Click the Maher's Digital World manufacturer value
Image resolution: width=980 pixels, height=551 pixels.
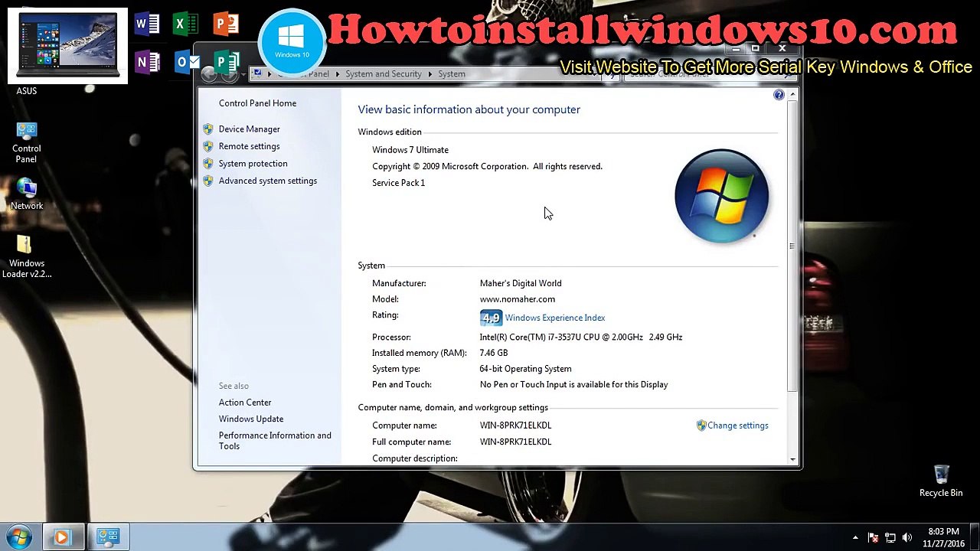pyautogui.click(x=521, y=283)
